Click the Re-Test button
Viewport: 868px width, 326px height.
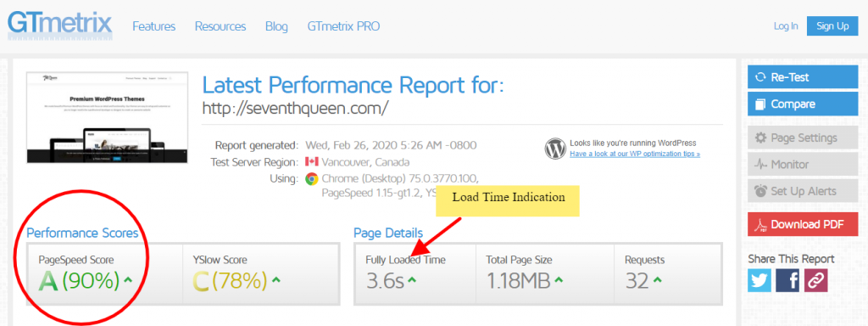803,77
